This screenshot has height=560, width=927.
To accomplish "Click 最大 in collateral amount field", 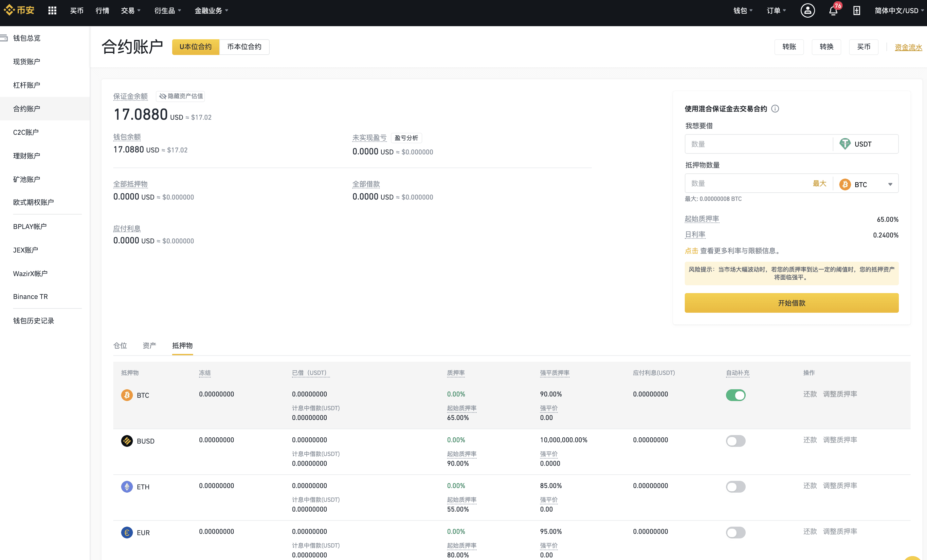I will pos(819,184).
